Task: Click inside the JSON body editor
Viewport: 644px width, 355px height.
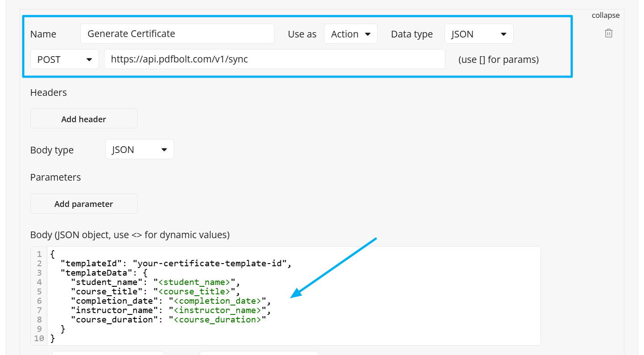Action: (x=290, y=294)
